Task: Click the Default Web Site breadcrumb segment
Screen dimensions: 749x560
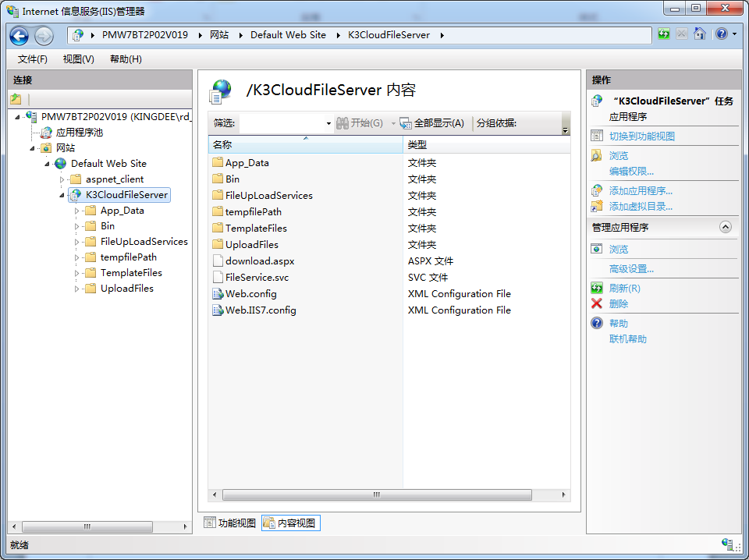Action: point(288,35)
